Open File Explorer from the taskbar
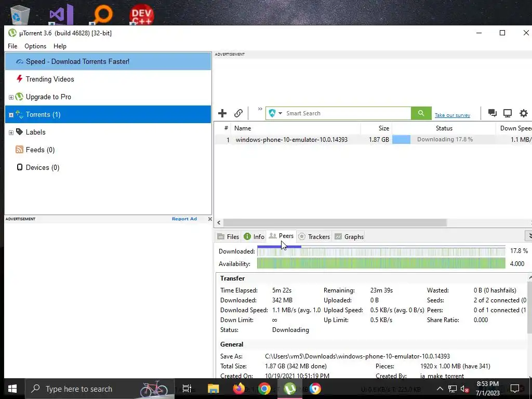Image resolution: width=532 pixels, height=399 pixels. pyautogui.click(x=213, y=389)
